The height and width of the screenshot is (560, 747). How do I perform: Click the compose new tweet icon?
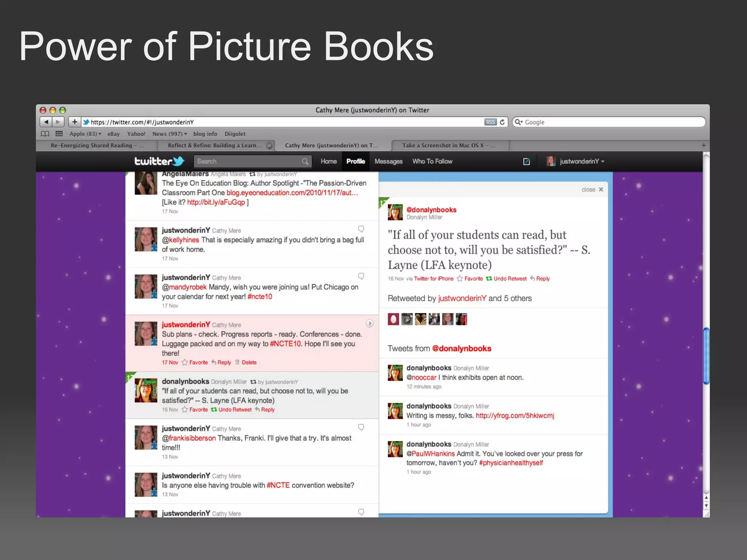[526, 161]
